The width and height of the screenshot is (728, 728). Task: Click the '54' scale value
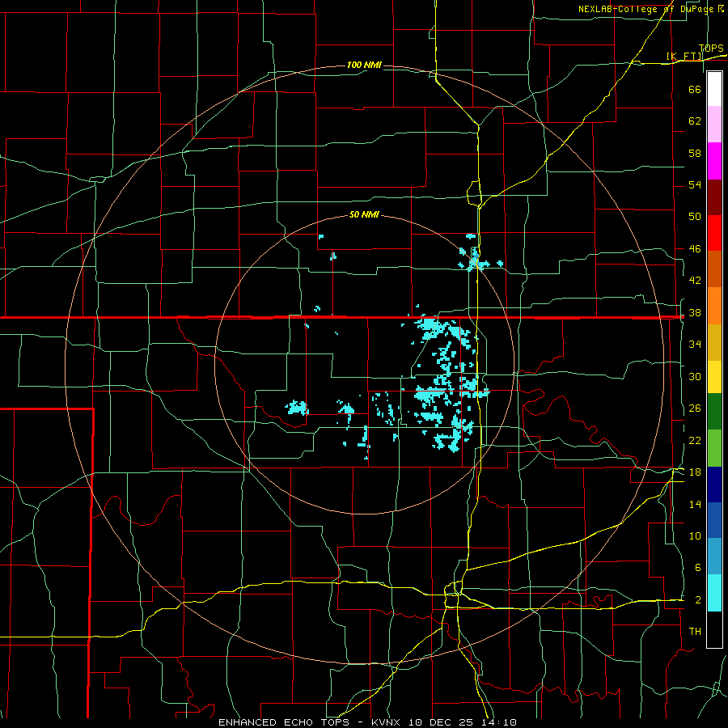pyautogui.click(x=695, y=185)
